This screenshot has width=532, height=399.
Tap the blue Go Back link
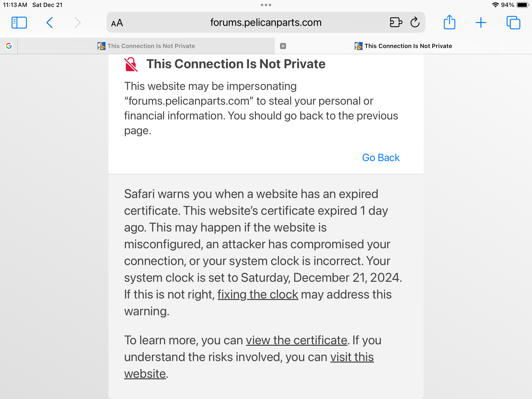[381, 158]
